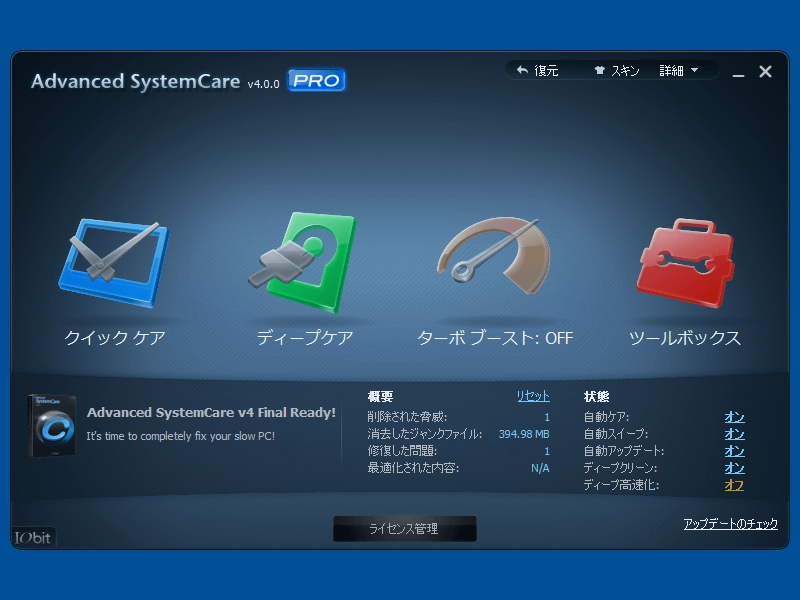Click ターボ ブースト: OFF label
The image size is (800, 600).
pyautogui.click(x=495, y=338)
